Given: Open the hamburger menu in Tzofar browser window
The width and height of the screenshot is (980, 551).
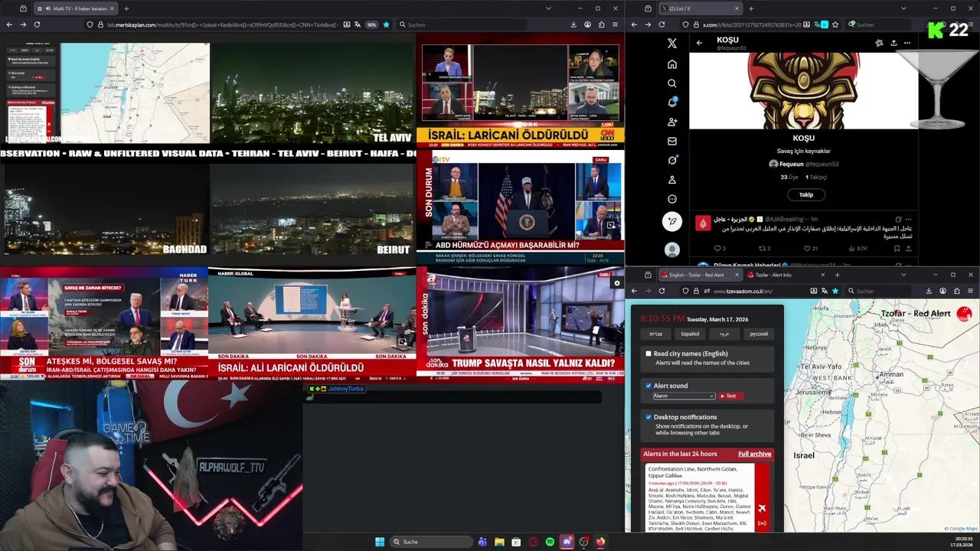Looking at the screenshot, I should [x=971, y=291].
